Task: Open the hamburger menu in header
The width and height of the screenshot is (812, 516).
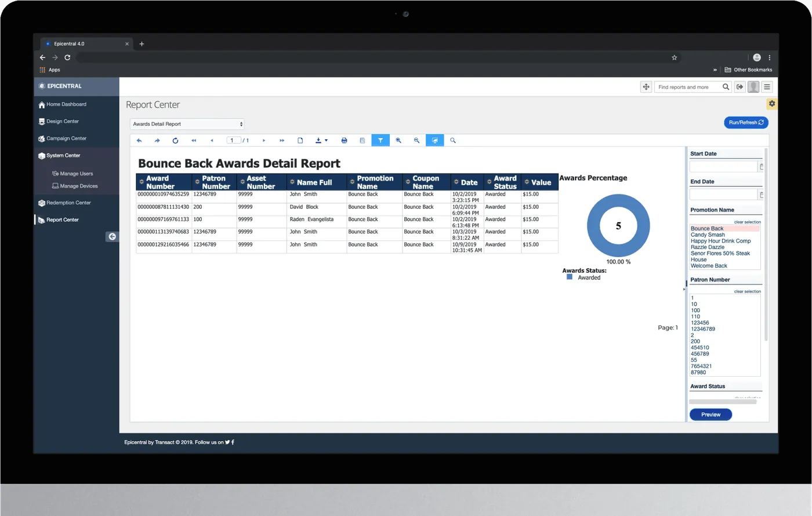Action: click(x=767, y=87)
